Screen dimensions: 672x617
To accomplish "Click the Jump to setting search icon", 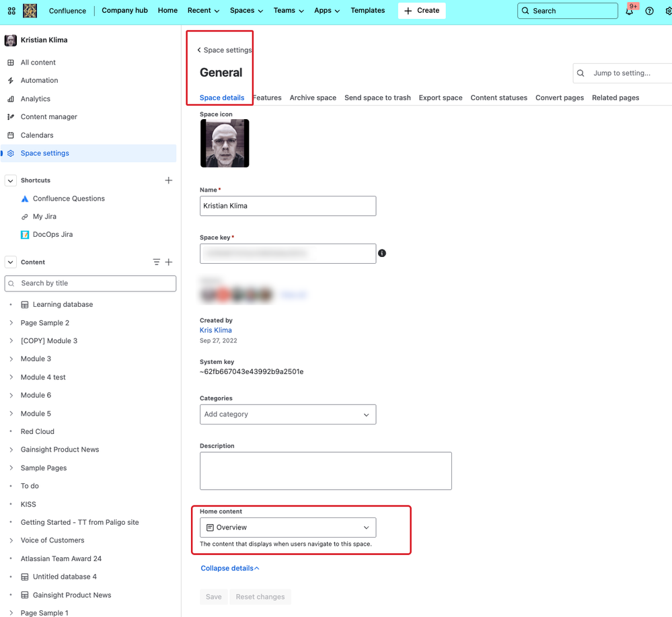I will tap(581, 73).
